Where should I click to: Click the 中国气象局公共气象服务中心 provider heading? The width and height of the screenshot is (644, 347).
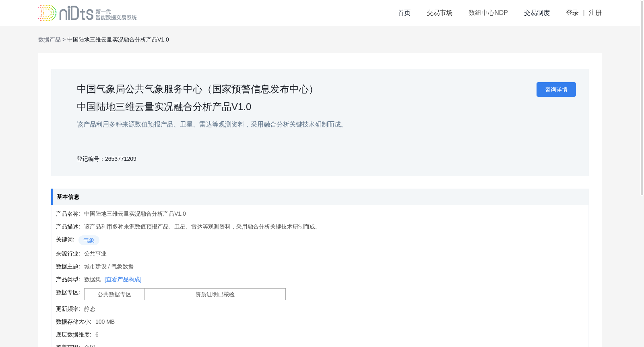(x=197, y=89)
